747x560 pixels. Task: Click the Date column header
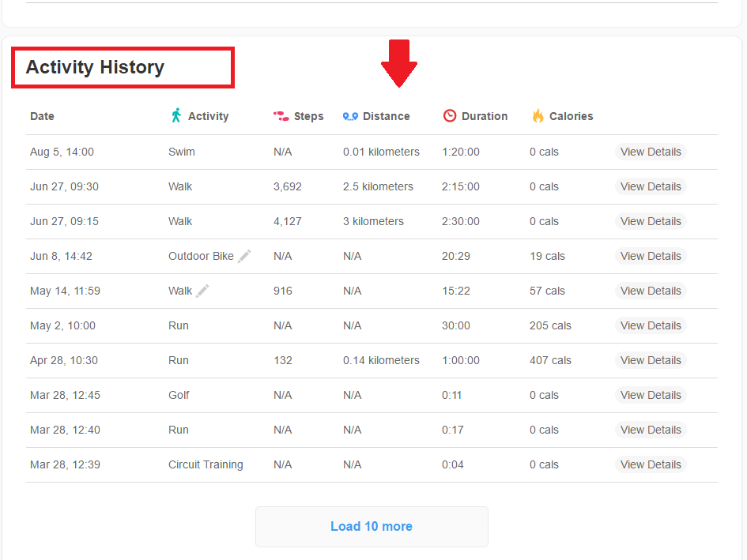42,116
